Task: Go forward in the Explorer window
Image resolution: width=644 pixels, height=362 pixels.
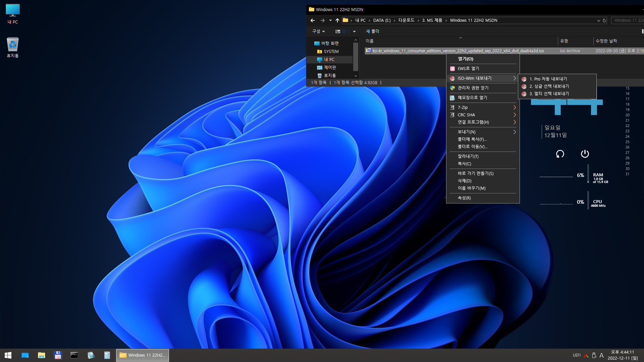Action: pos(323,20)
